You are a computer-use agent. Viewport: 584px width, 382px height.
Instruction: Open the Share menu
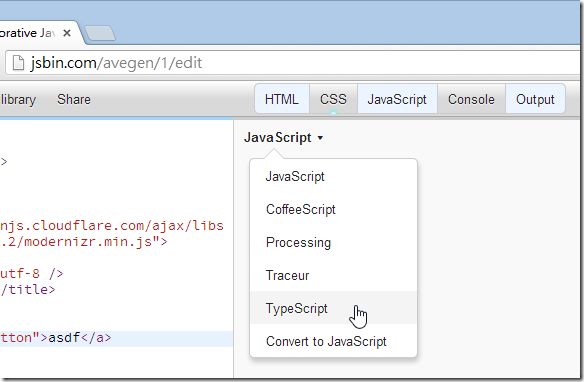[x=74, y=99]
